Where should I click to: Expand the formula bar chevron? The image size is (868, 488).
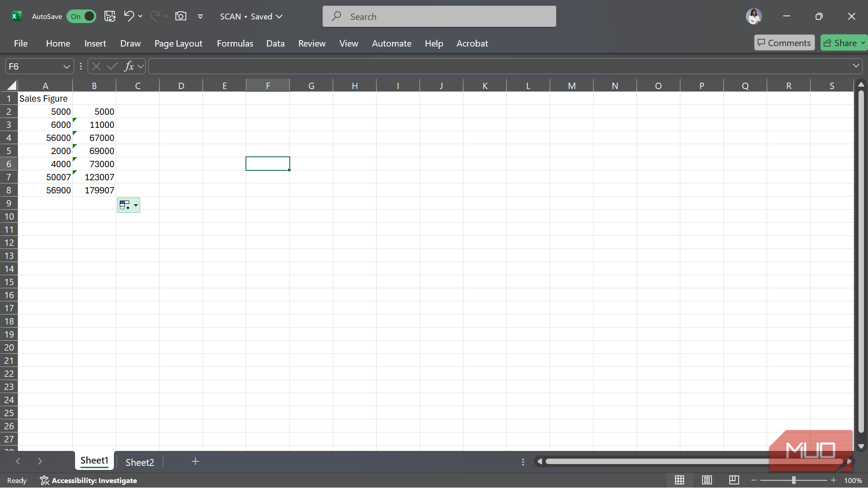click(856, 66)
